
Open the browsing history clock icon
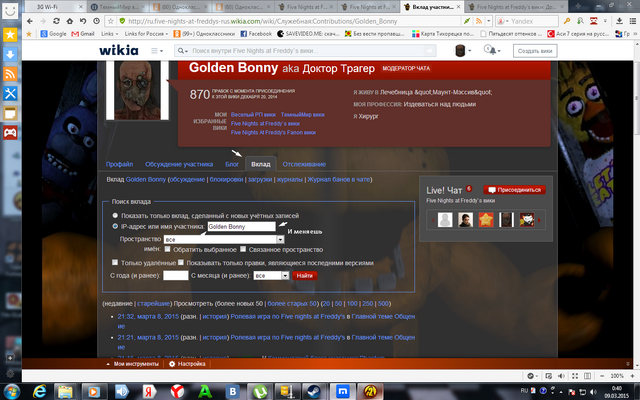click(x=96, y=21)
